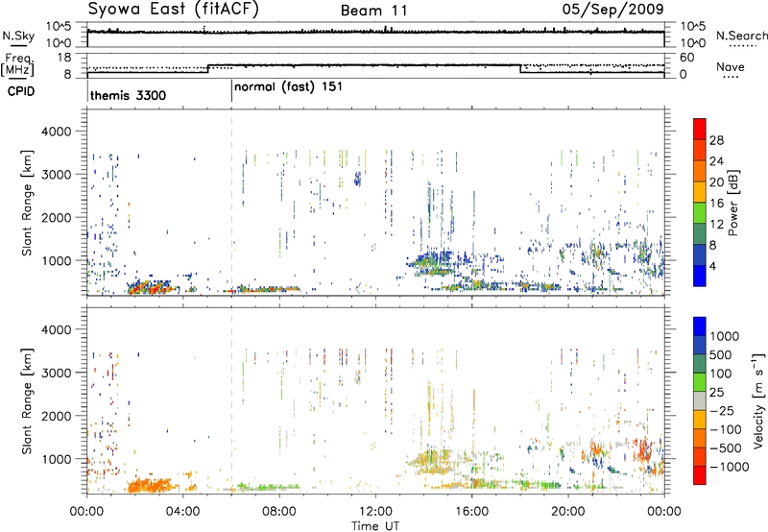Click the 'Syowa East (fitACF)' plot title
This screenshot has width=768, height=532.
click(x=174, y=10)
